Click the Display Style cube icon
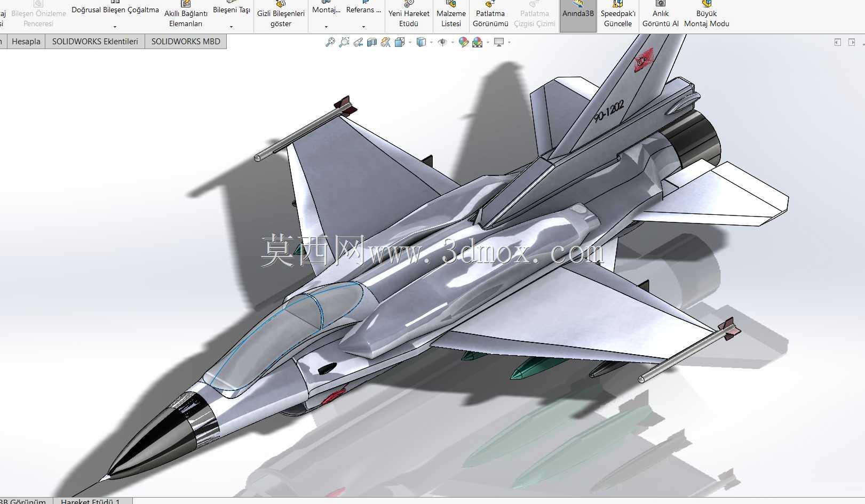This screenshot has width=865, height=504. click(x=422, y=42)
